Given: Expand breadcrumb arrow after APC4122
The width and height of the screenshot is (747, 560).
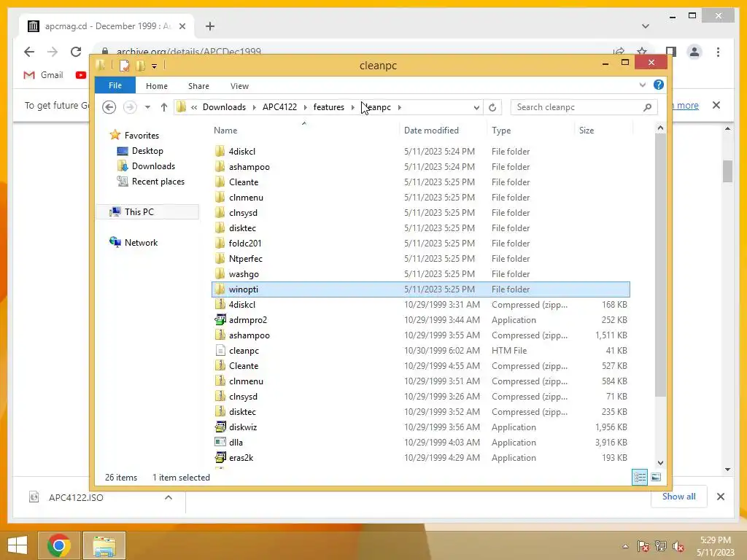Looking at the screenshot, I should click(x=305, y=108).
